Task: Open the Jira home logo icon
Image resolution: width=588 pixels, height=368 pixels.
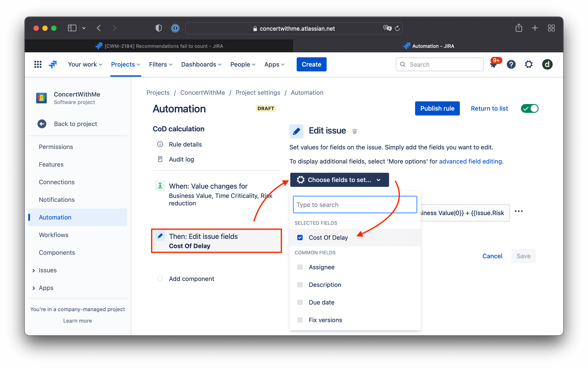Action: click(53, 64)
